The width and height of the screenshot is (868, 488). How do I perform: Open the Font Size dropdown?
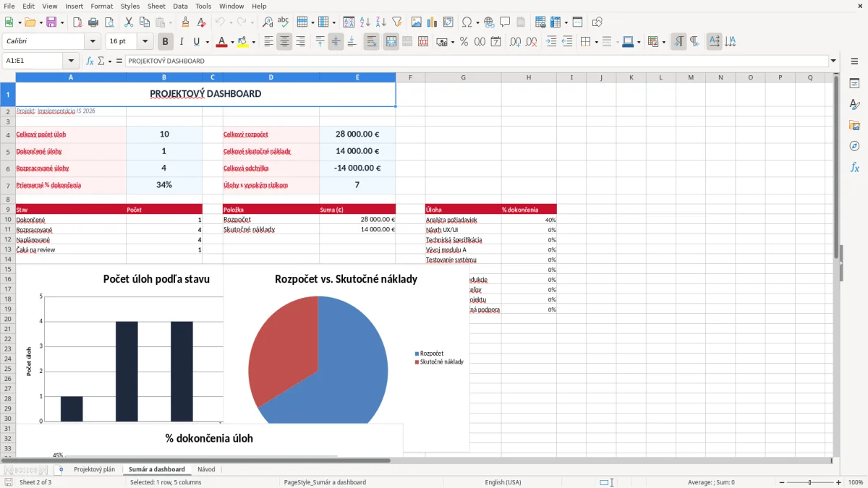click(x=145, y=42)
